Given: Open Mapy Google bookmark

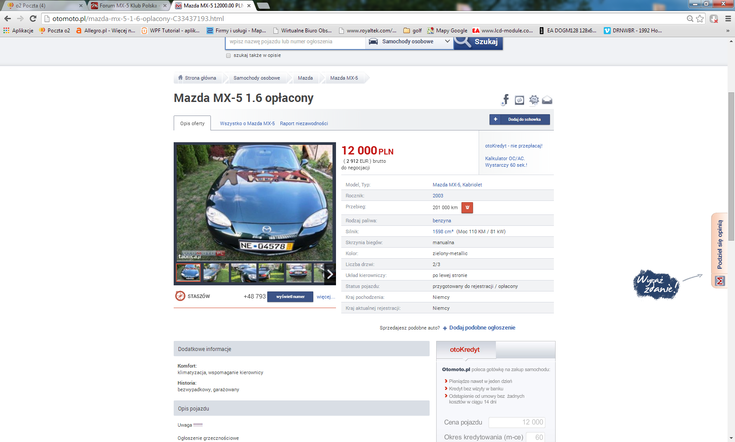Looking at the screenshot, I should 447,30.
